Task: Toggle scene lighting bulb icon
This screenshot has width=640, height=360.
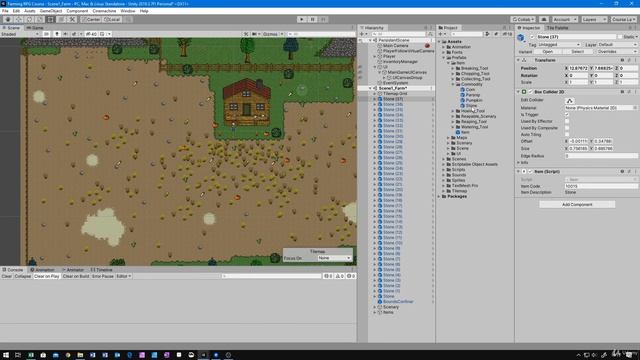Action: click(57, 34)
